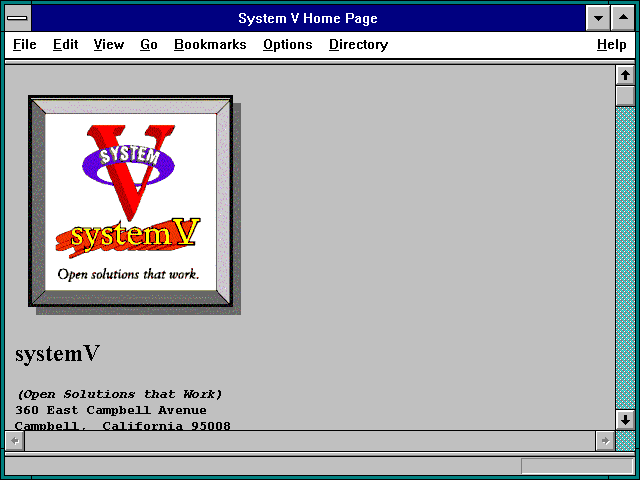Screen dimensions: 640x480
Task: Open the View menu
Action: 109,44
